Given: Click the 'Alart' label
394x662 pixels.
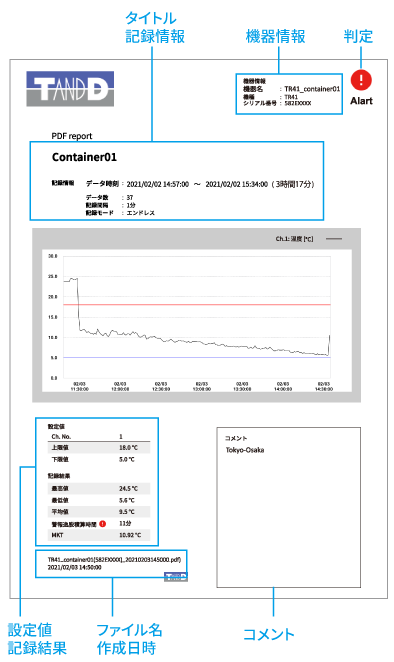Looking at the screenshot, I should [361, 101].
